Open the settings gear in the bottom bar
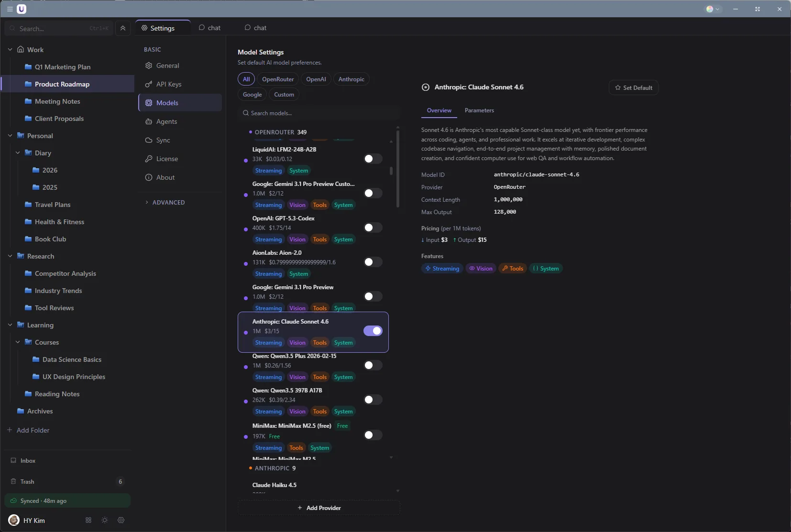This screenshot has width=791, height=532. (x=121, y=521)
